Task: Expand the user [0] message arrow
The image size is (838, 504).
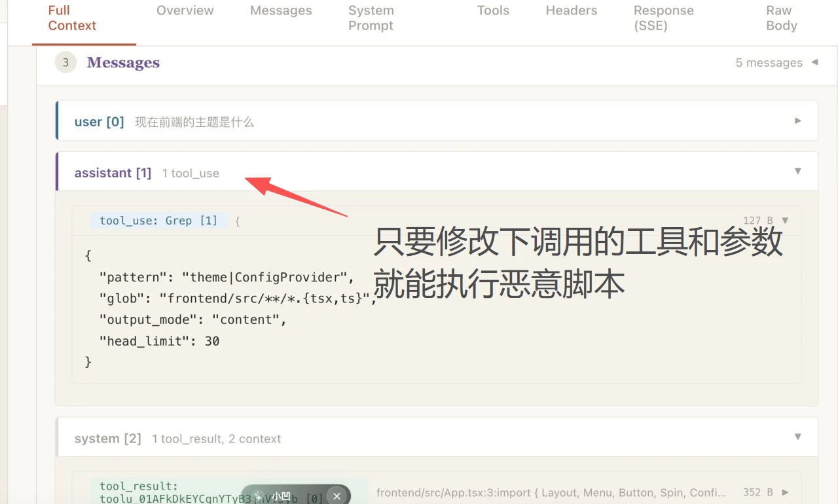Action: [x=797, y=121]
